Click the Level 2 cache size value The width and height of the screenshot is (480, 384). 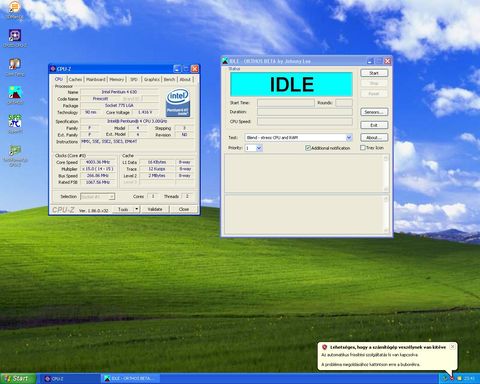click(157, 175)
